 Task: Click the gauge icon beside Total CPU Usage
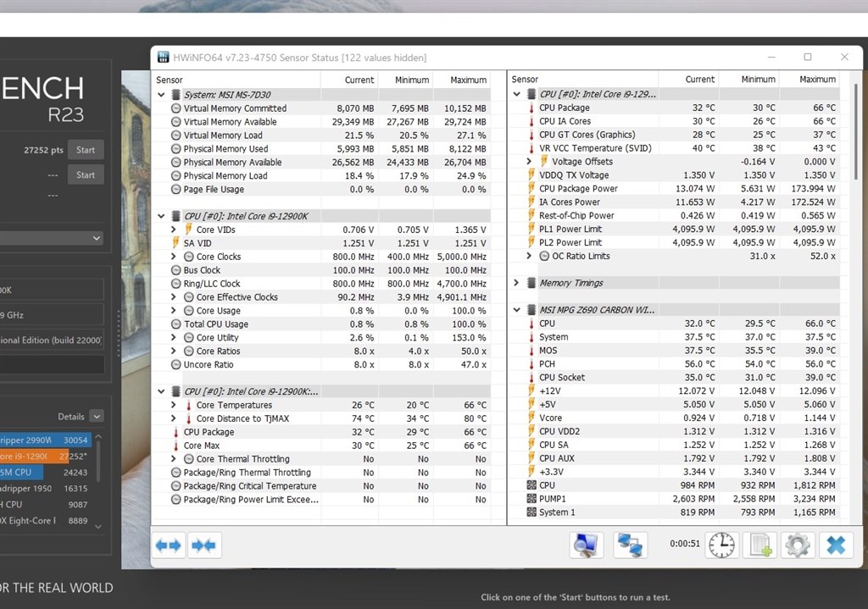tap(176, 324)
